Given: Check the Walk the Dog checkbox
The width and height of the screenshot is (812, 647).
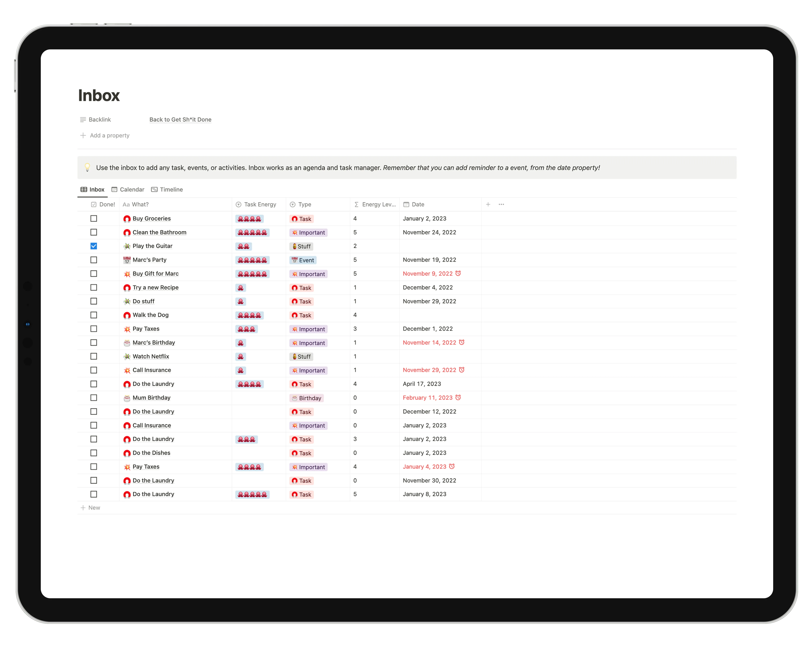Looking at the screenshot, I should pos(94,315).
